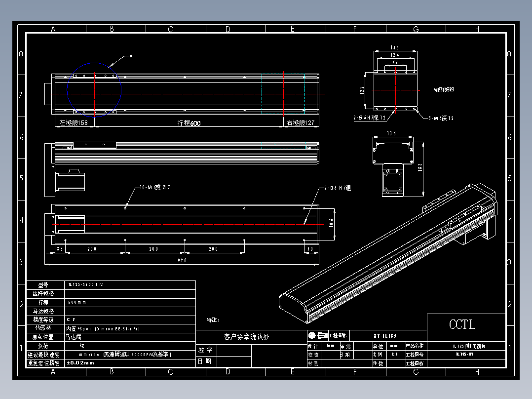Select the 124 dimension in detail view
This screenshot has height=399, width=532.
click(395, 55)
